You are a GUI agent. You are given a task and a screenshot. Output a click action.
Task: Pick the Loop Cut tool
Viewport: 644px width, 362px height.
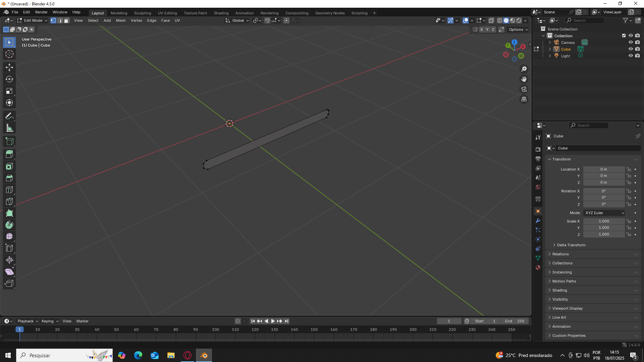click(9, 190)
